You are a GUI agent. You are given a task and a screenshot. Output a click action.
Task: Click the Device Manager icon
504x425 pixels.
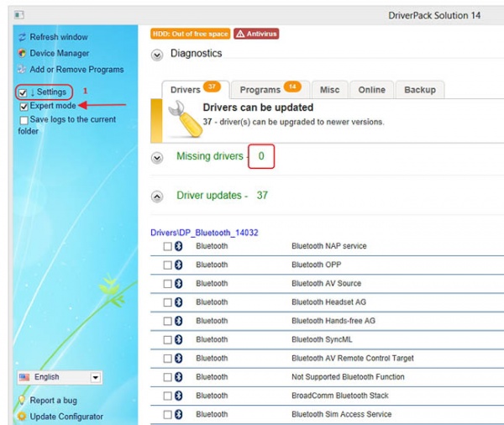(22, 54)
